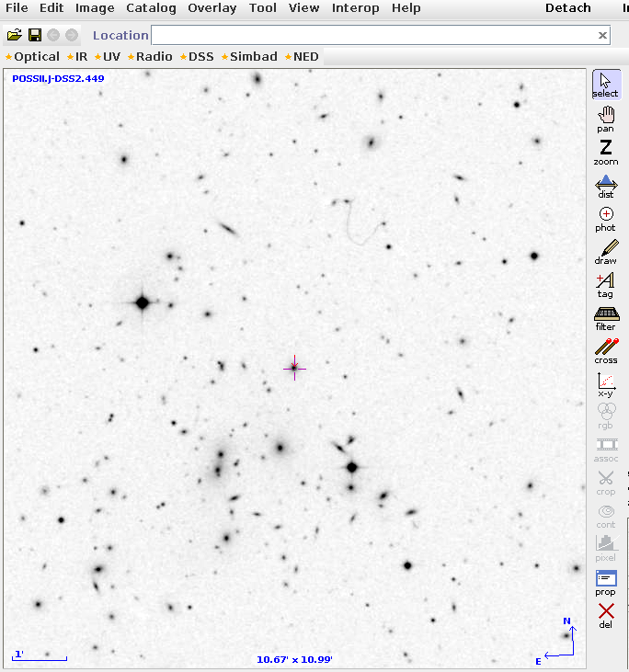Pick the dist measurement tool
This screenshot has height=672, width=629.
point(605,184)
